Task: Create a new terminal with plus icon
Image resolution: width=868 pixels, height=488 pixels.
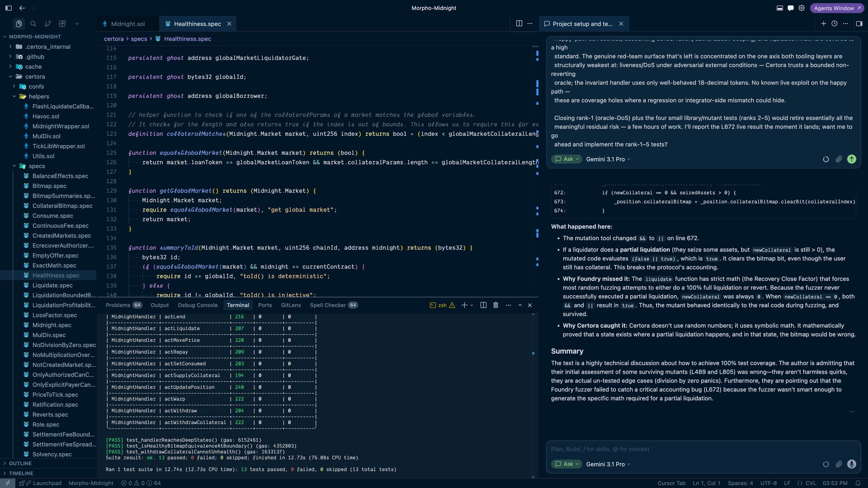Action: (464, 305)
